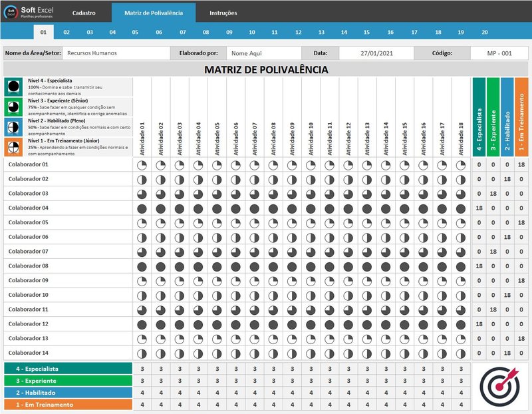The height and width of the screenshot is (414, 532).
Task: Select Colaborador 08 Atividade 01 skill icon
Action: [142, 267]
